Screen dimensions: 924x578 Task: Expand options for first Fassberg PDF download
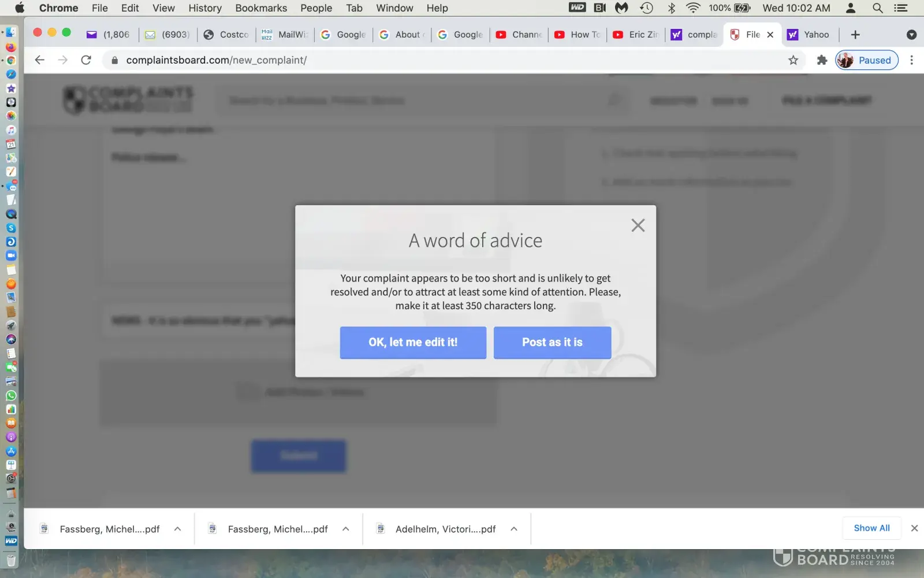click(x=178, y=529)
